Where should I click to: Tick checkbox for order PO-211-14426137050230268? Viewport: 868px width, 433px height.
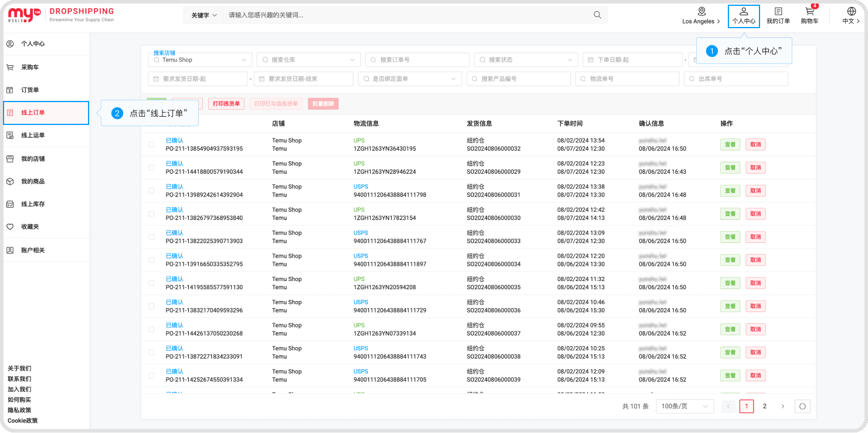(151, 329)
